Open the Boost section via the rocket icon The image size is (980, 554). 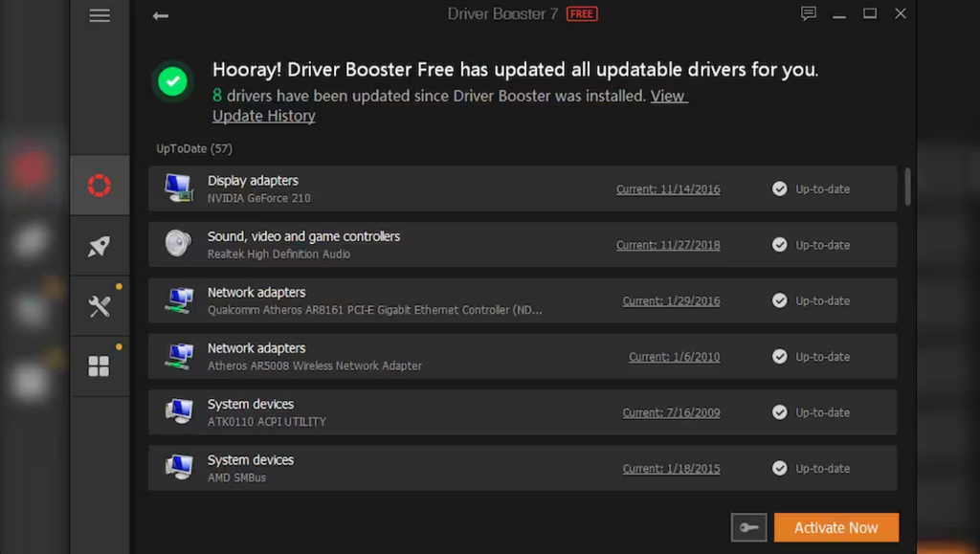pyautogui.click(x=100, y=245)
